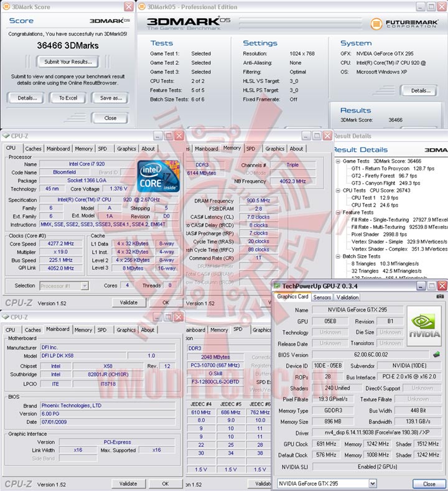
Task: Open Caches tab in CPU-Z processor window
Action: pos(33,149)
